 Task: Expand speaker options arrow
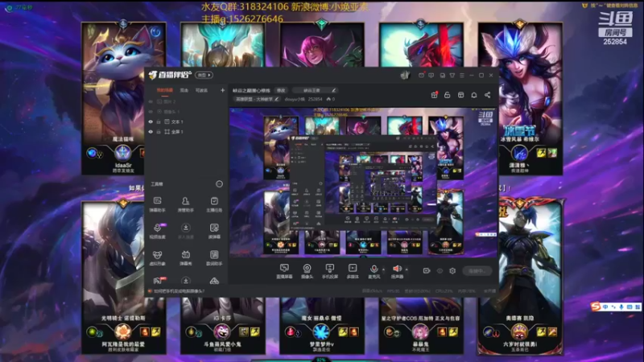(x=407, y=269)
